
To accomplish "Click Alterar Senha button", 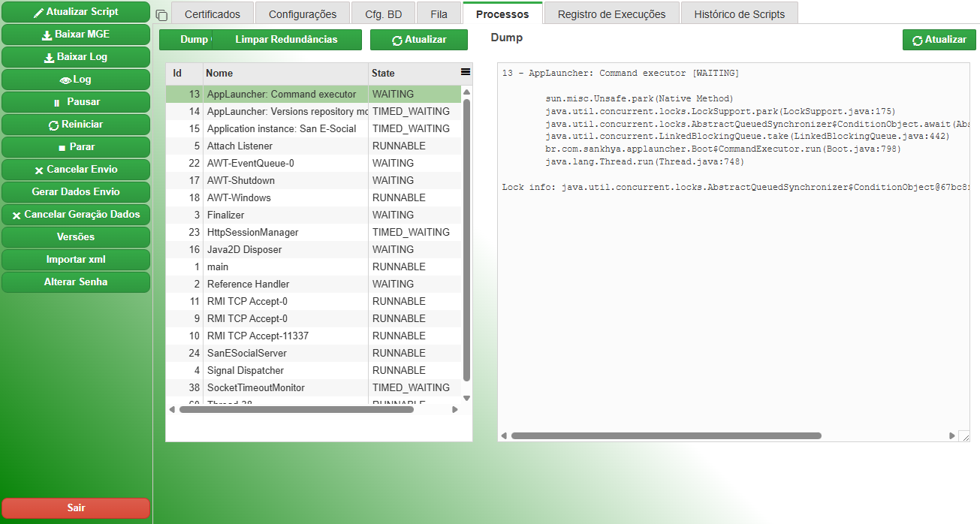I will (76, 282).
